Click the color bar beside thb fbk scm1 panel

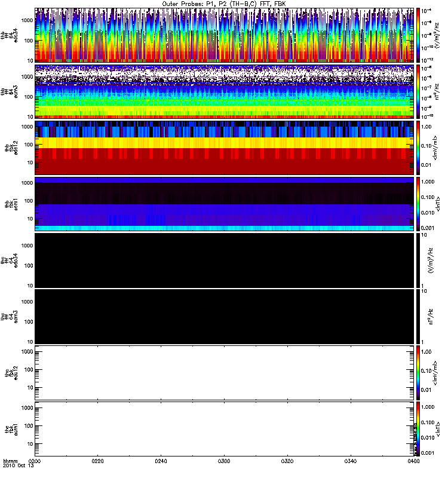(x=418, y=204)
